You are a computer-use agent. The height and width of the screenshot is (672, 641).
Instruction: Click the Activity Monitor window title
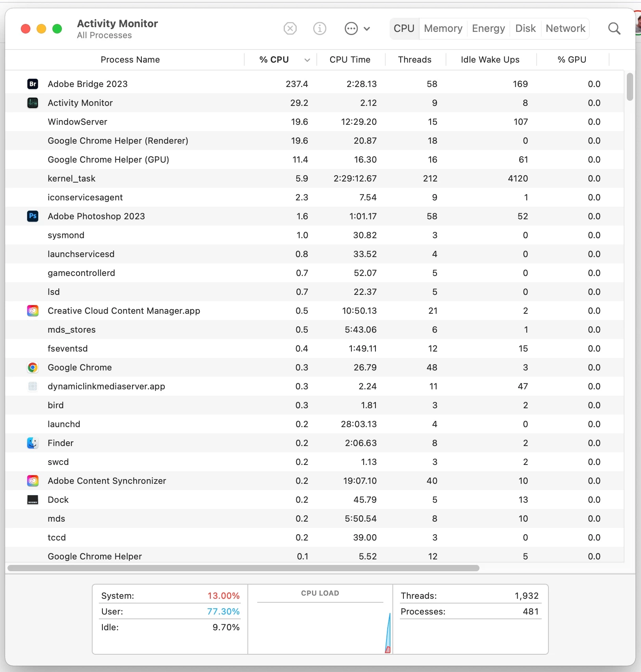pyautogui.click(x=117, y=24)
